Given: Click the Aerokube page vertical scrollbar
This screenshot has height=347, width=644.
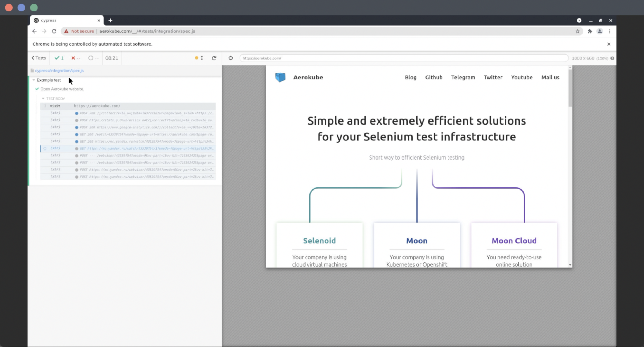Looking at the screenshot, I should click(570, 88).
